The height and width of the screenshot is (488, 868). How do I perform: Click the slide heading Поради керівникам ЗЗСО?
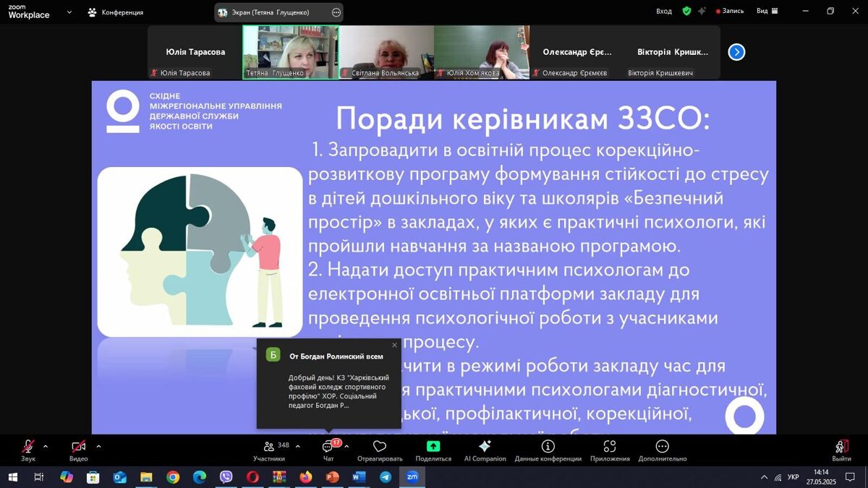[x=523, y=119]
